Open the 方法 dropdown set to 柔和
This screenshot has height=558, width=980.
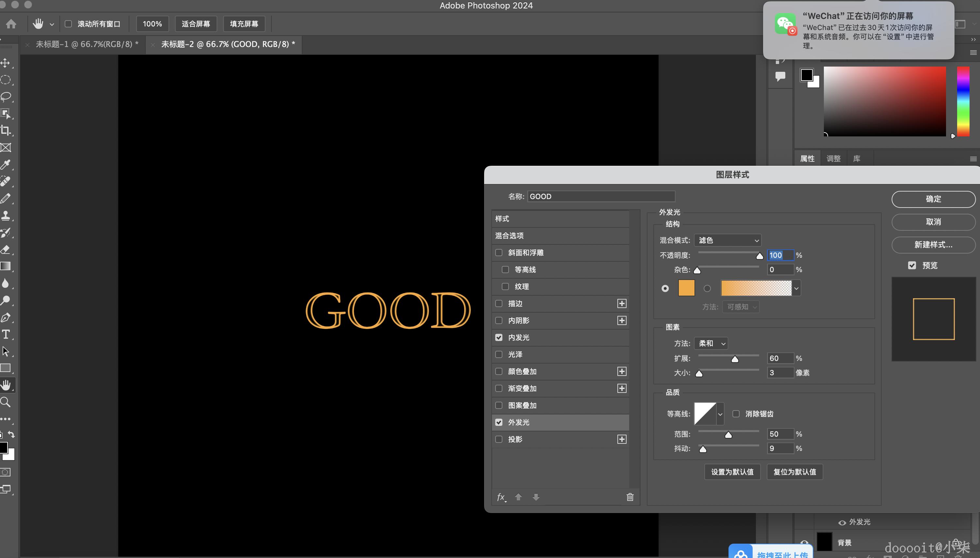pyautogui.click(x=711, y=343)
